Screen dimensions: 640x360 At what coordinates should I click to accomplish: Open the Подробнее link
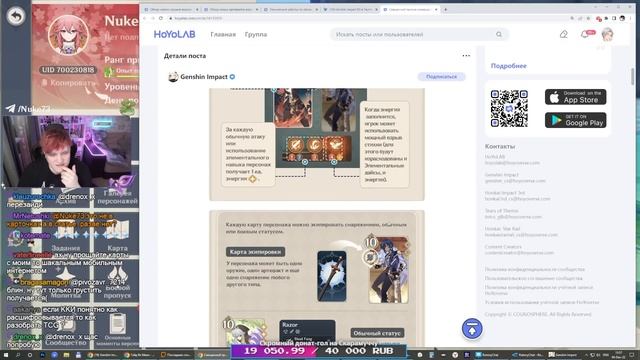pos(509,66)
